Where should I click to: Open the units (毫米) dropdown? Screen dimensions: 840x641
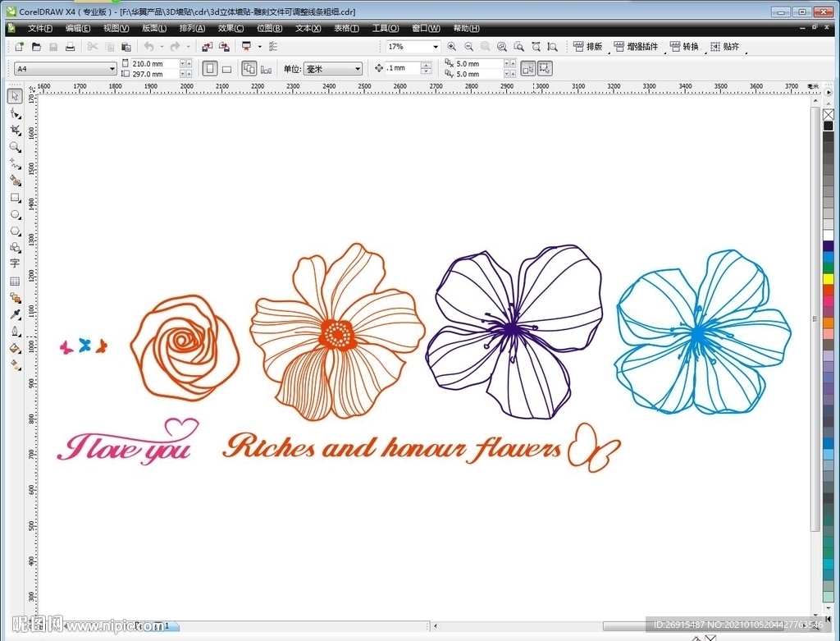click(358, 69)
